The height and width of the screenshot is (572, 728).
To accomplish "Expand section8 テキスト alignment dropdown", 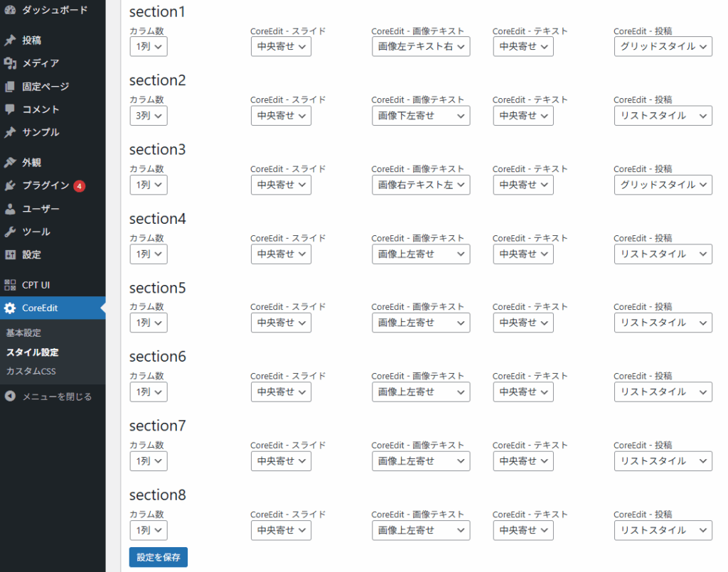I will pos(523,530).
